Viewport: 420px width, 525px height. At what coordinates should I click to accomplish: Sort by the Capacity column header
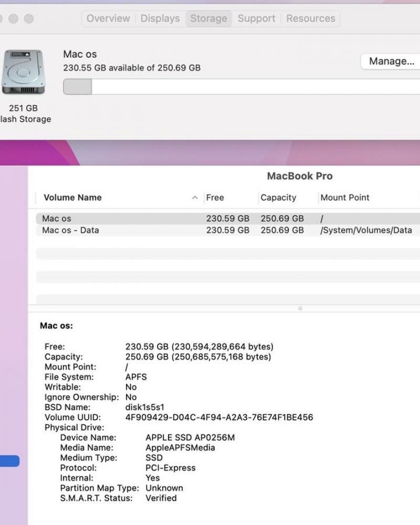(x=278, y=197)
